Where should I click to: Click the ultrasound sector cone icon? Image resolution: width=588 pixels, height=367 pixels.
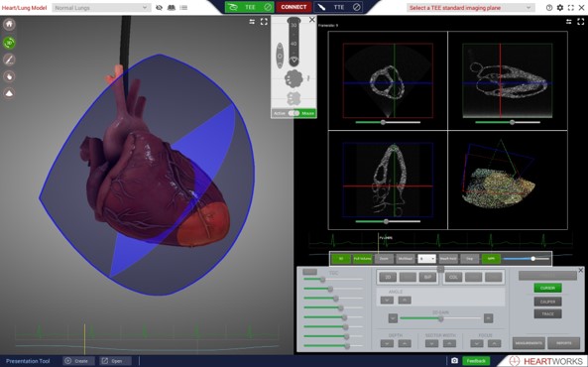click(9, 93)
